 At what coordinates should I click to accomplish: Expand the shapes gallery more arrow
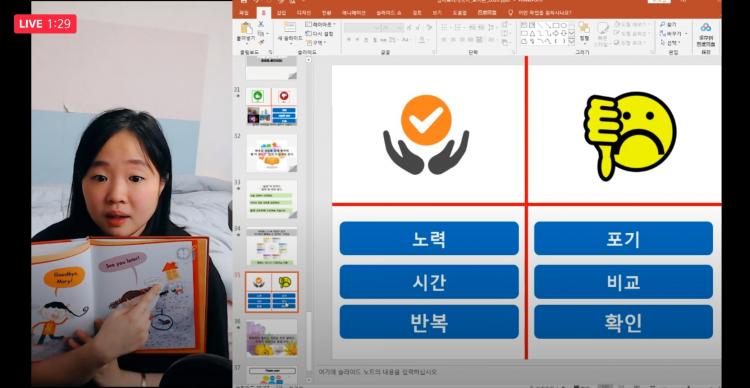coord(571,42)
